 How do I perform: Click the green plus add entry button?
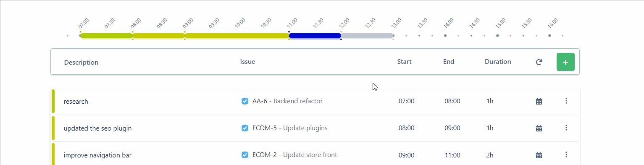click(565, 62)
